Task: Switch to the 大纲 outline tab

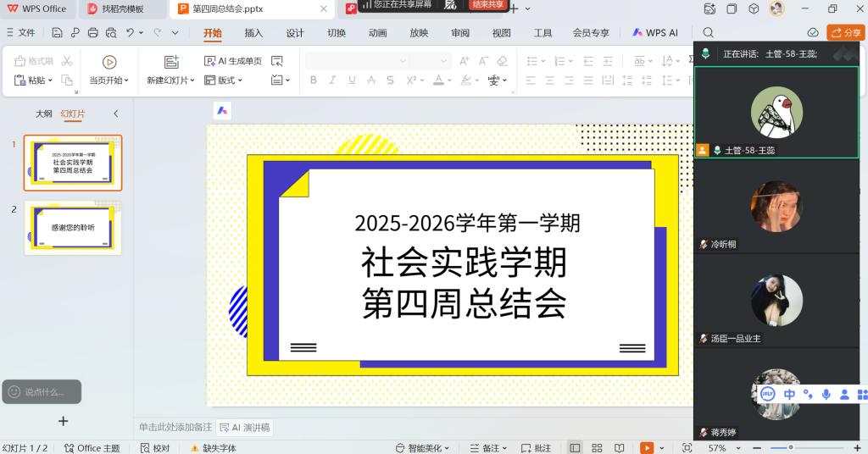Action: (43, 113)
